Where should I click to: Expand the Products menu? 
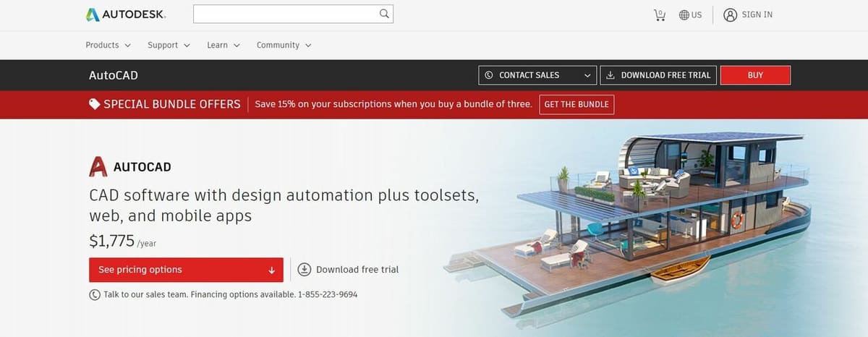point(109,45)
